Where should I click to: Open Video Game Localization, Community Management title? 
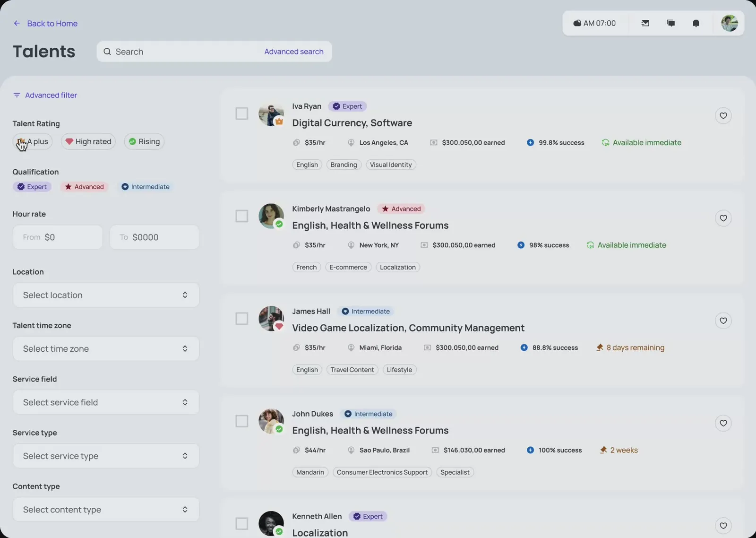pos(408,328)
